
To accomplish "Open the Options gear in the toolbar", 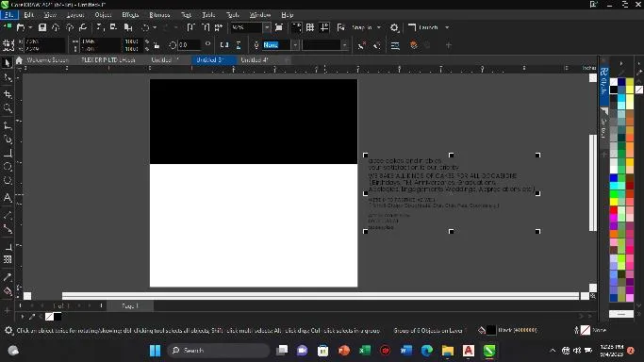I will pyautogui.click(x=394, y=27).
